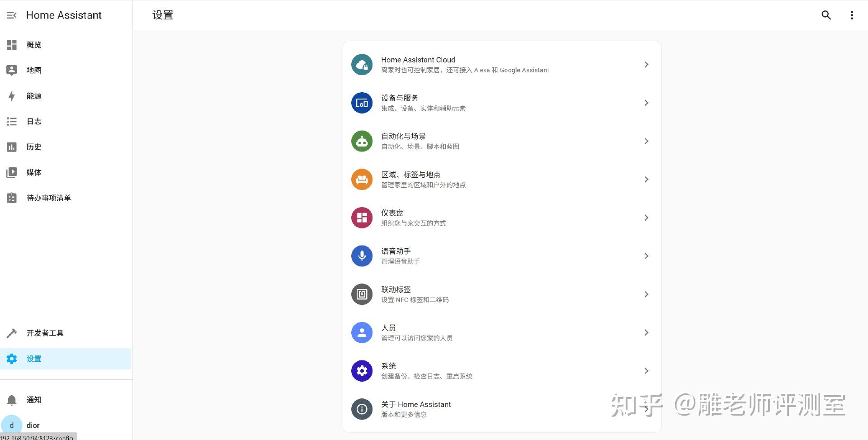Expand the 人员 row chevron
The width and height of the screenshot is (868, 440).
click(x=646, y=333)
